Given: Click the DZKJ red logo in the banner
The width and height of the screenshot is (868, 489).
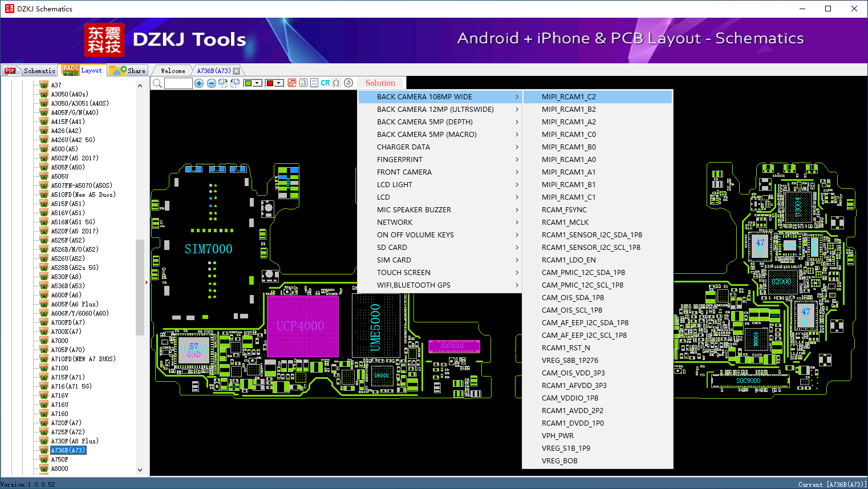Looking at the screenshot, I should [x=104, y=40].
